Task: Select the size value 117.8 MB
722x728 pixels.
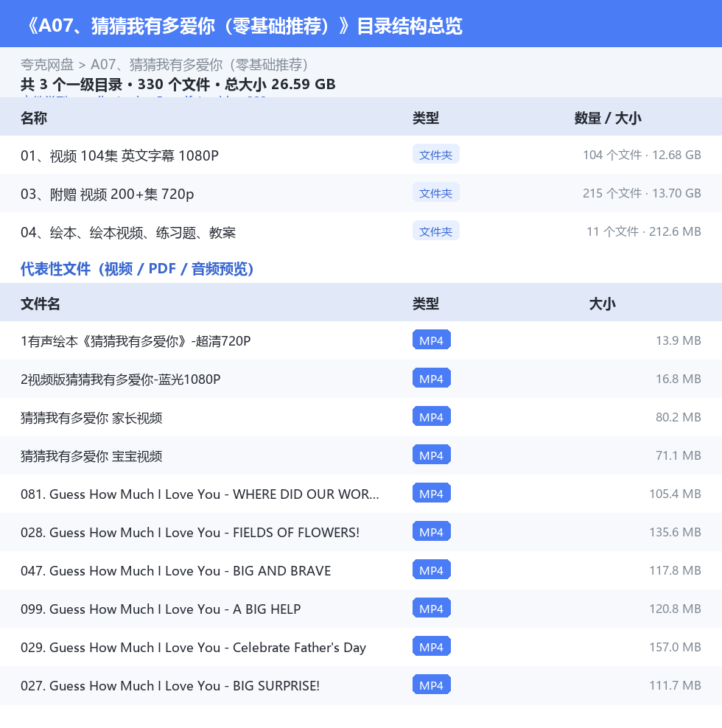Action: 675,570
